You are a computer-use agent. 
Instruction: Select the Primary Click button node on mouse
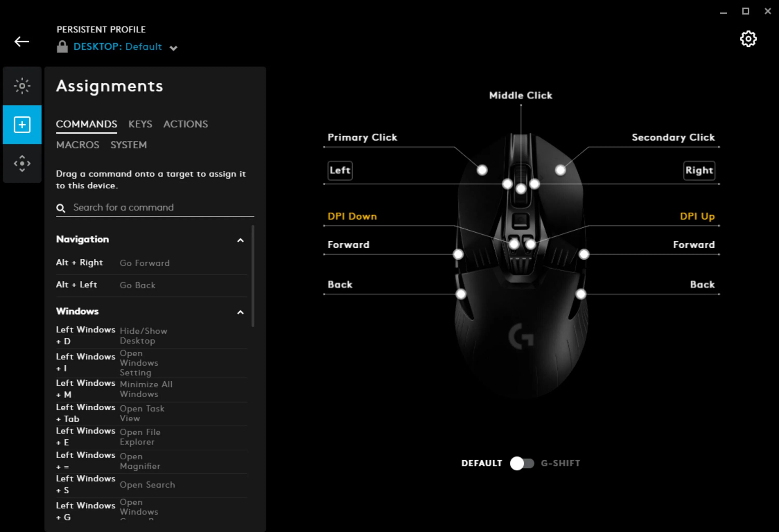click(482, 170)
